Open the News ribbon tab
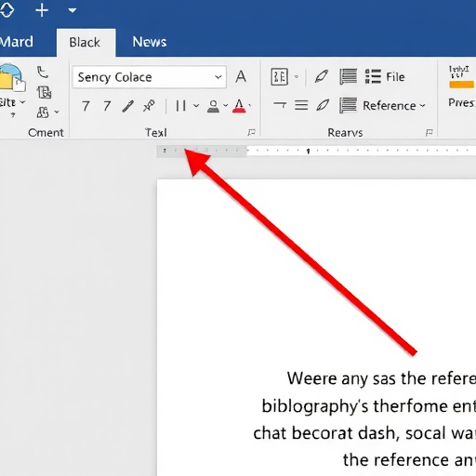 click(150, 42)
